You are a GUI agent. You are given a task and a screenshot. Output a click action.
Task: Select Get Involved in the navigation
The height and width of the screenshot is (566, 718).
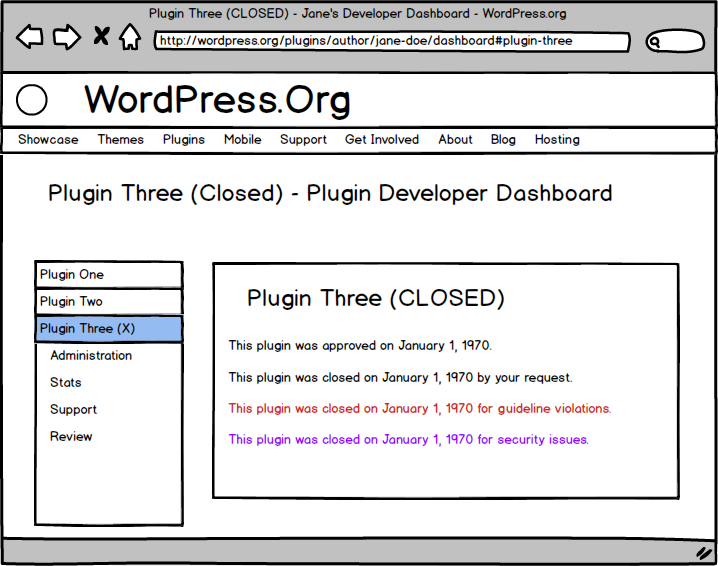coord(382,140)
